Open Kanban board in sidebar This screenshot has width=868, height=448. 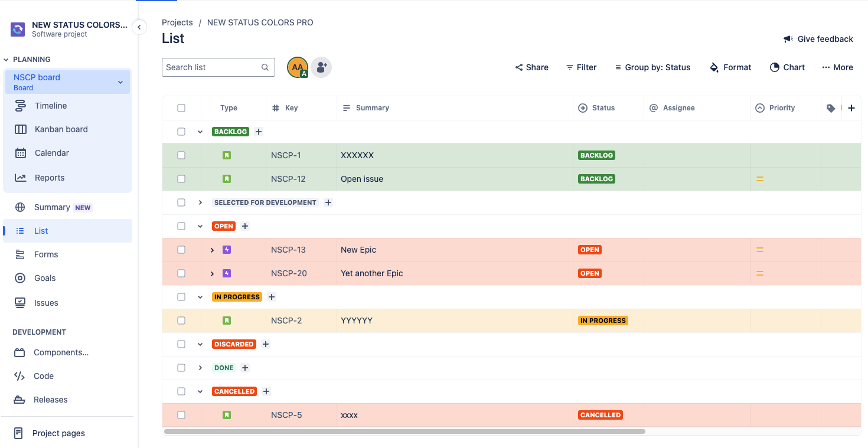[x=61, y=129]
